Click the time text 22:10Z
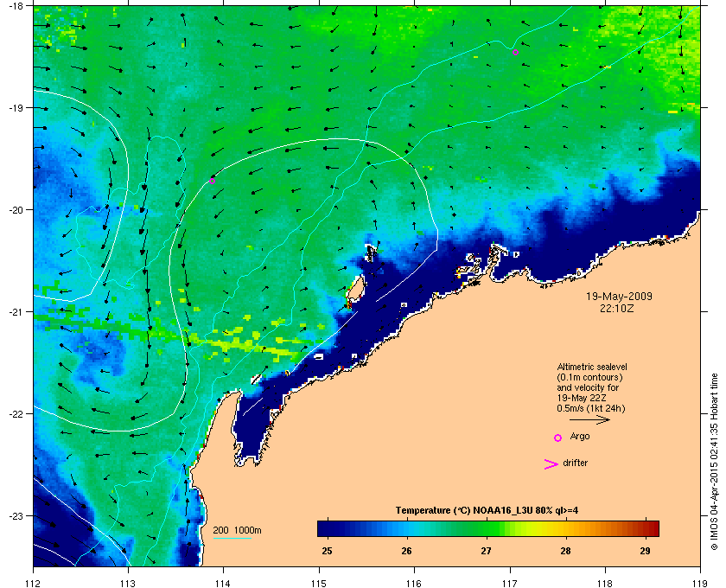This screenshot has height=588, width=726. 617,308
